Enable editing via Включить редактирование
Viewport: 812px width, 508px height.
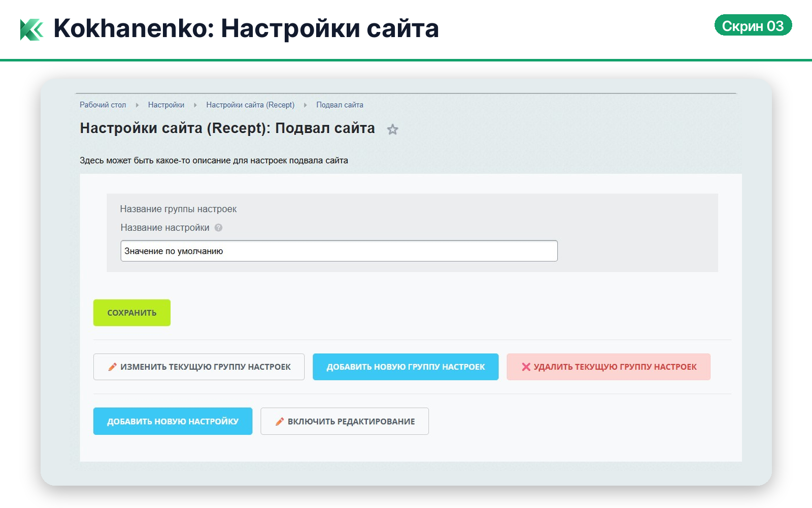[345, 421]
